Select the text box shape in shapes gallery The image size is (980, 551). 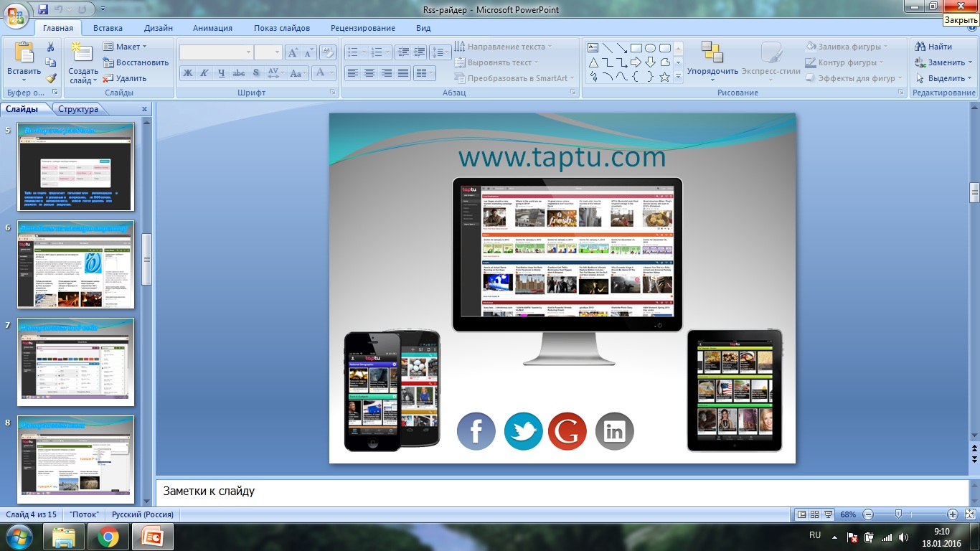[593, 48]
